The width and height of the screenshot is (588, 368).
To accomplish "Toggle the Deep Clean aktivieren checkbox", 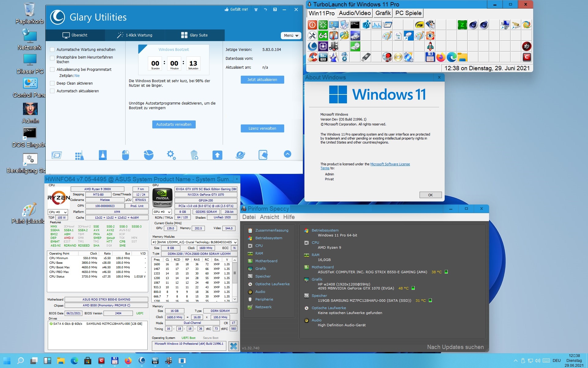I will click(x=52, y=83).
